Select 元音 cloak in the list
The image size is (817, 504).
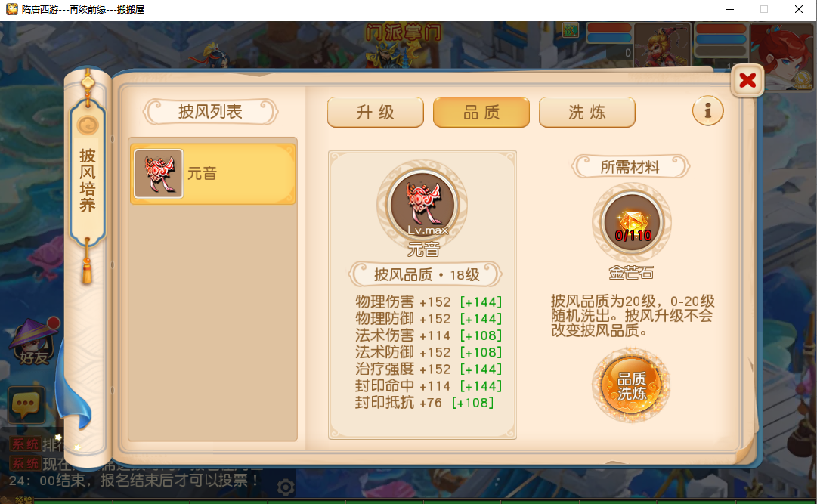click(x=213, y=174)
